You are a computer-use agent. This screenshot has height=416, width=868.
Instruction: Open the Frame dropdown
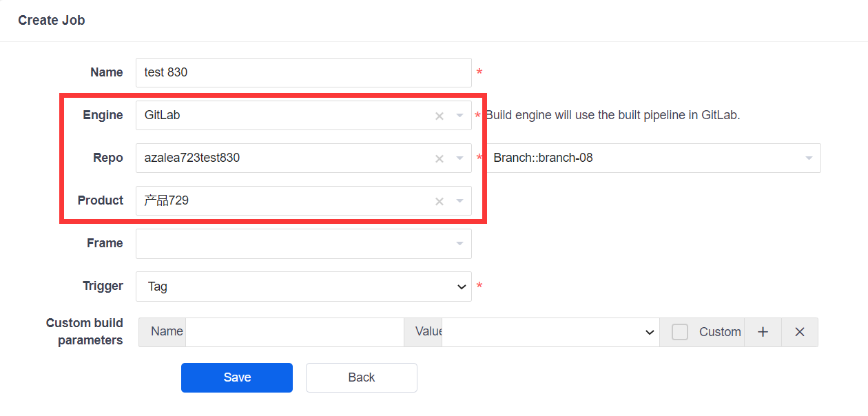click(303, 244)
